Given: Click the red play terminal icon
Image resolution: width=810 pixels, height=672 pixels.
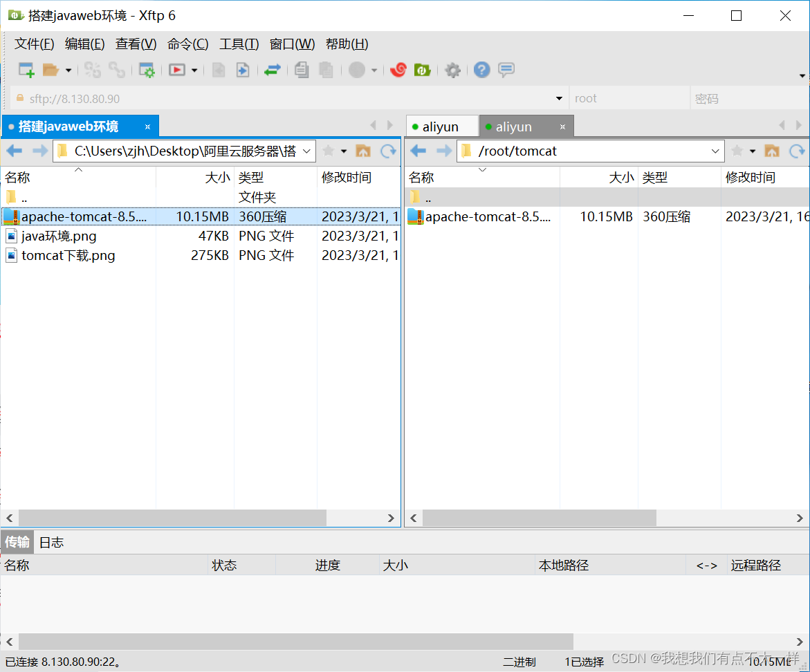Looking at the screenshot, I should pos(177,70).
